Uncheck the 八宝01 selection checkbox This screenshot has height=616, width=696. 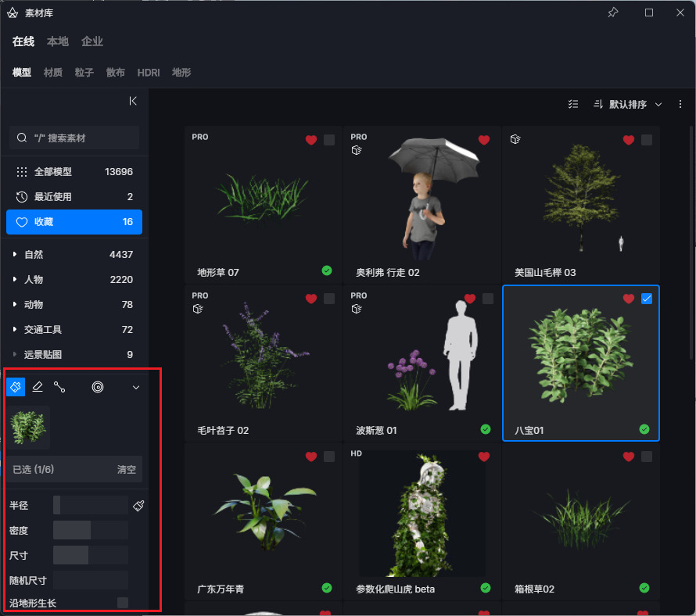click(x=646, y=299)
